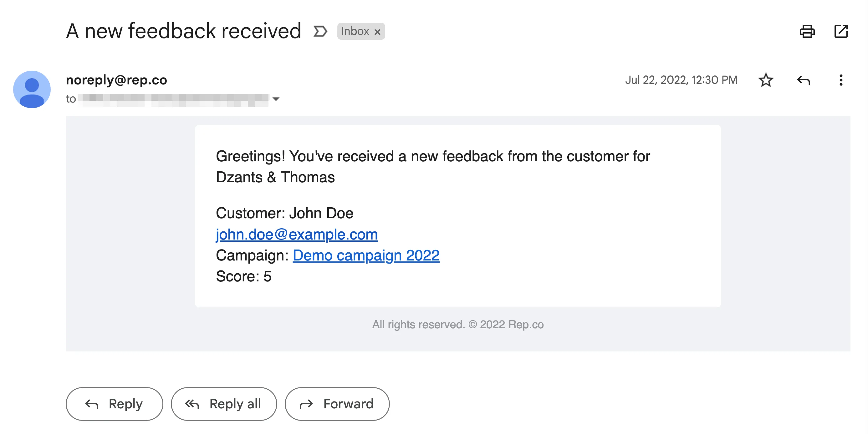This screenshot has width=868, height=434.
Task: Click the sender's profile avatar
Action: 32,89
